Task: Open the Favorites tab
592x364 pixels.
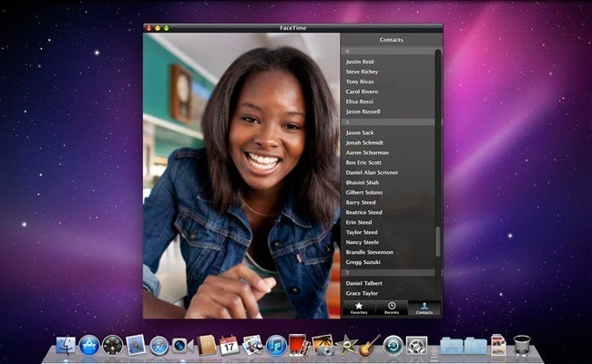Action: point(359,308)
